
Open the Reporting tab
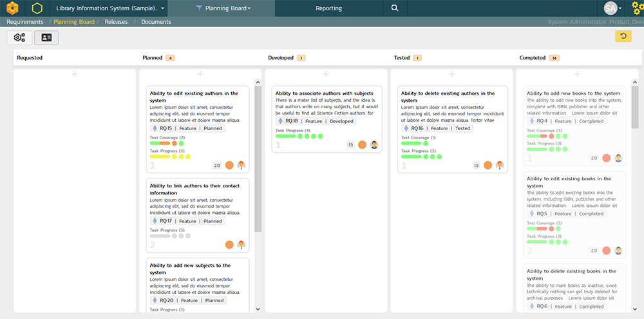pyautogui.click(x=328, y=8)
